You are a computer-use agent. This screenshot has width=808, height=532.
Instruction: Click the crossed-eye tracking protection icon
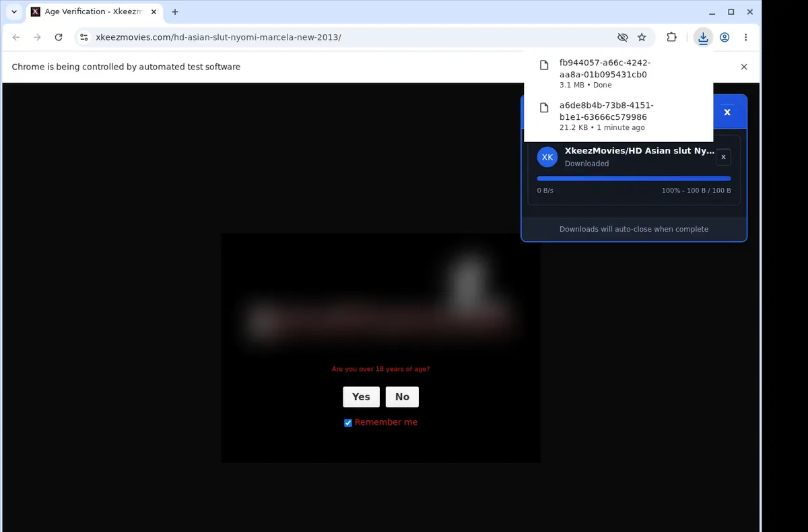tap(623, 38)
